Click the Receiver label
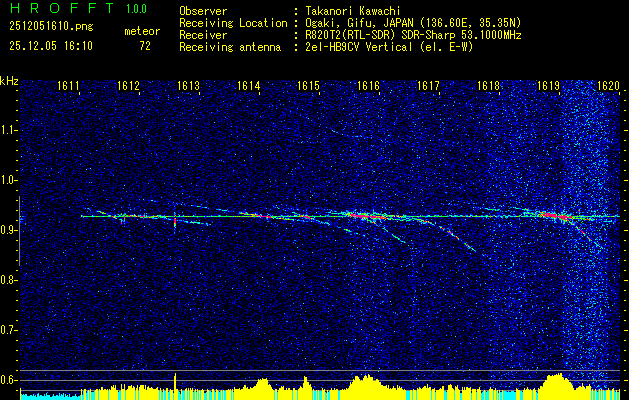This screenshot has height=400, width=629. pyautogui.click(x=203, y=35)
